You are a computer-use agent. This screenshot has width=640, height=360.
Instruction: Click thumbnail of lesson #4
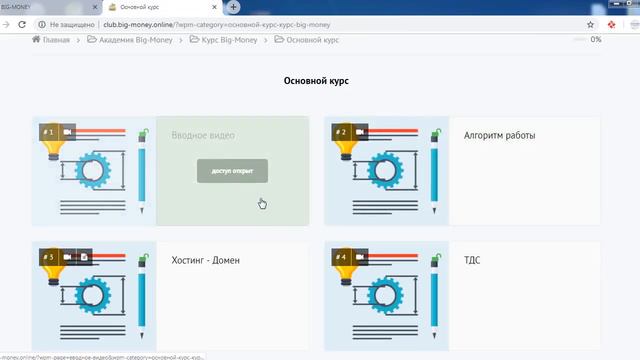[x=387, y=296]
